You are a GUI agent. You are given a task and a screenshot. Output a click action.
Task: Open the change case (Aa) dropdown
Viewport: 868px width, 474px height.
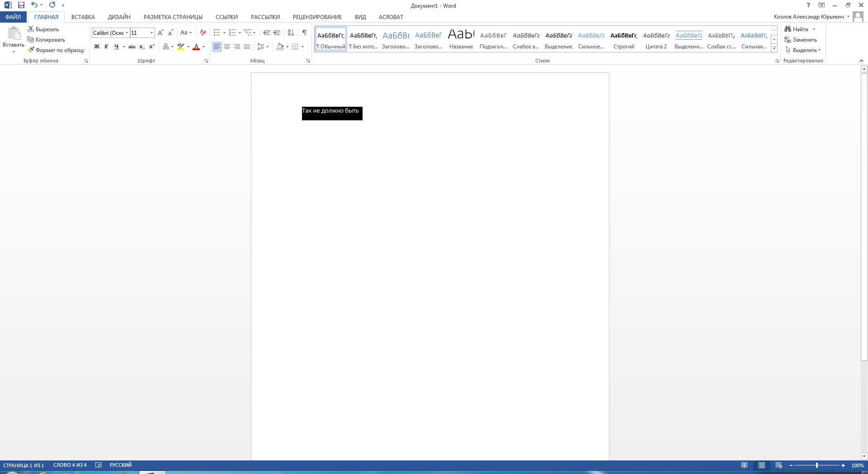[186, 33]
